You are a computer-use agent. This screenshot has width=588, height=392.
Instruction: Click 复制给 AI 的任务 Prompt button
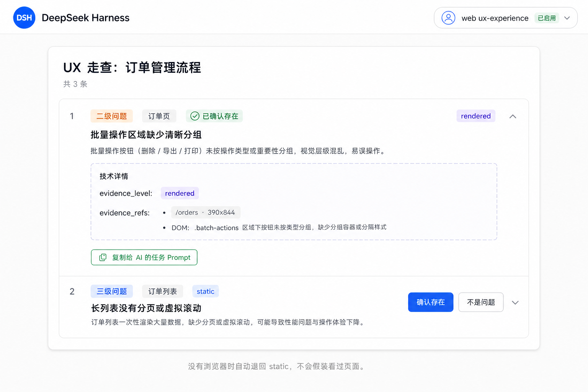(144, 257)
